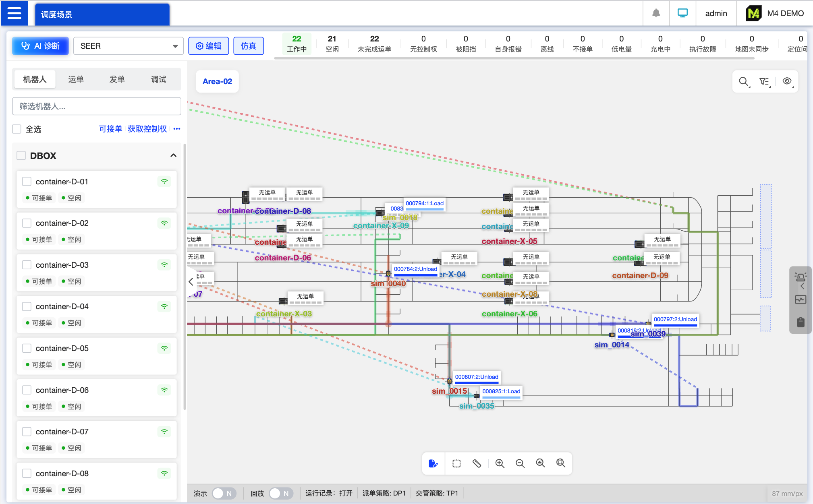Open the map search magnifier
Screen dimensions: 813x504
tap(744, 82)
